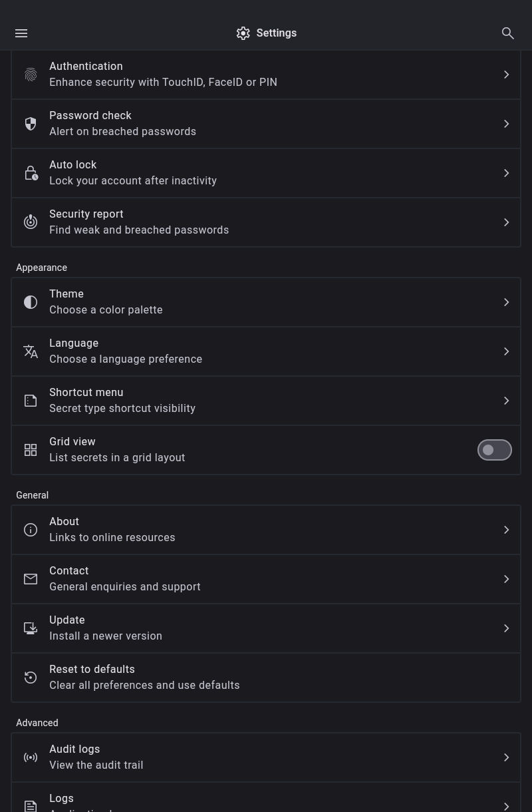Click the Language translate icon
532x812 pixels.
point(31,351)
